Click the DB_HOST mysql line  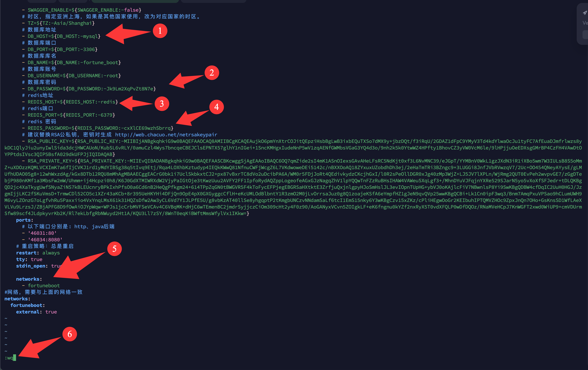tap(64, 36)
